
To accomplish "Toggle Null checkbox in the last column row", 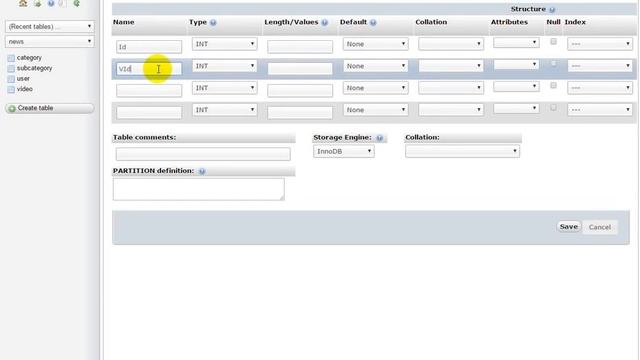I will [553, 107].
